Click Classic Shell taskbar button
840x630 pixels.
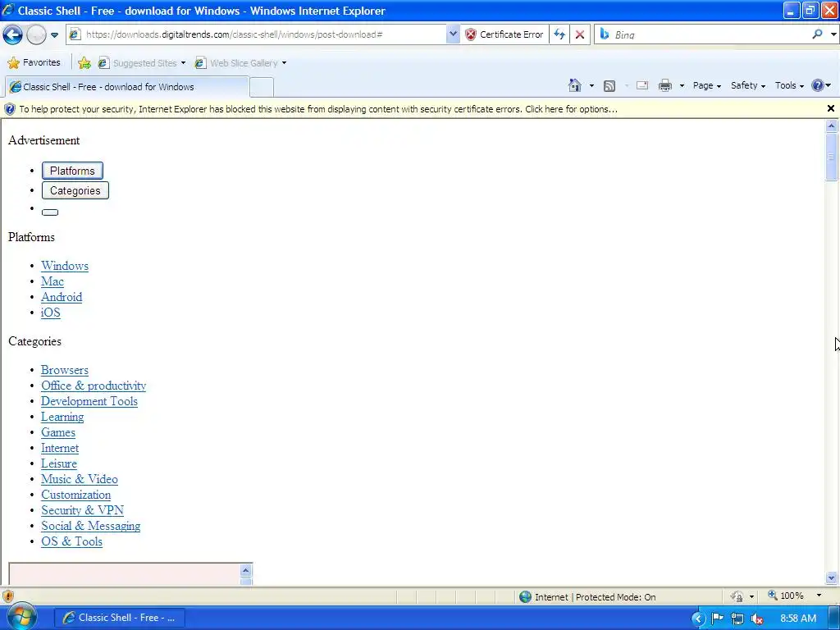point(120,618)
